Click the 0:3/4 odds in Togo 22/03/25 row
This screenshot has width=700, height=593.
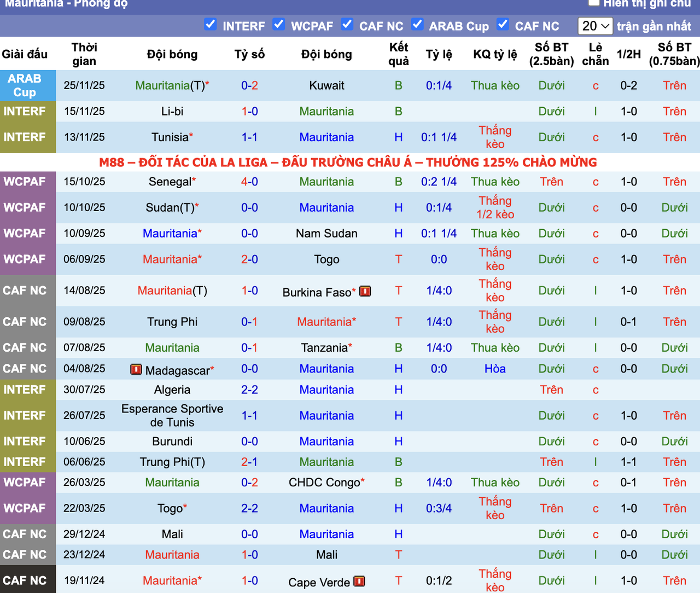[x=439, y=508]
